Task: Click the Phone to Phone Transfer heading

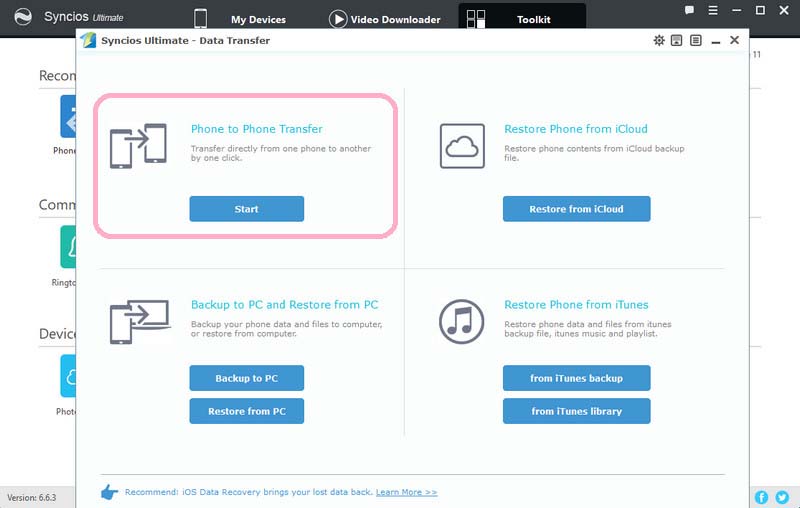Action: [257, 129]
